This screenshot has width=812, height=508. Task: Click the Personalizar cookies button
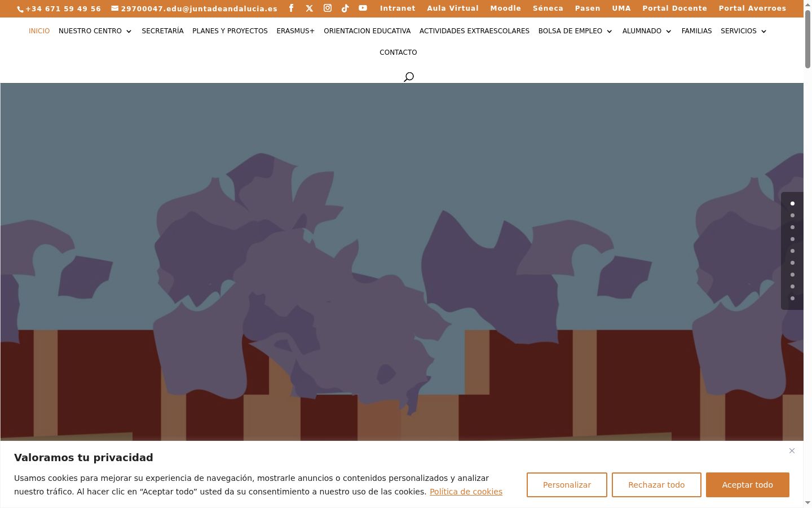[567, 485]
